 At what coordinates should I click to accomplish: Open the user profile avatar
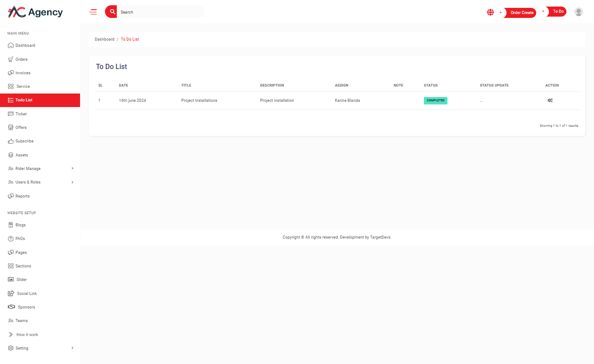578,12
